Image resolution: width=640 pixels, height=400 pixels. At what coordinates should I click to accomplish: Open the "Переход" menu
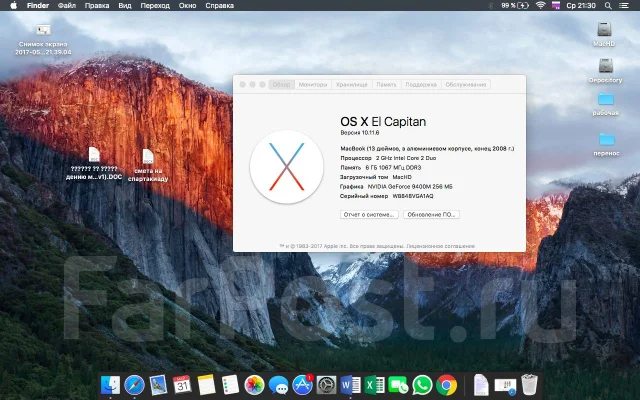pos(155,5)
